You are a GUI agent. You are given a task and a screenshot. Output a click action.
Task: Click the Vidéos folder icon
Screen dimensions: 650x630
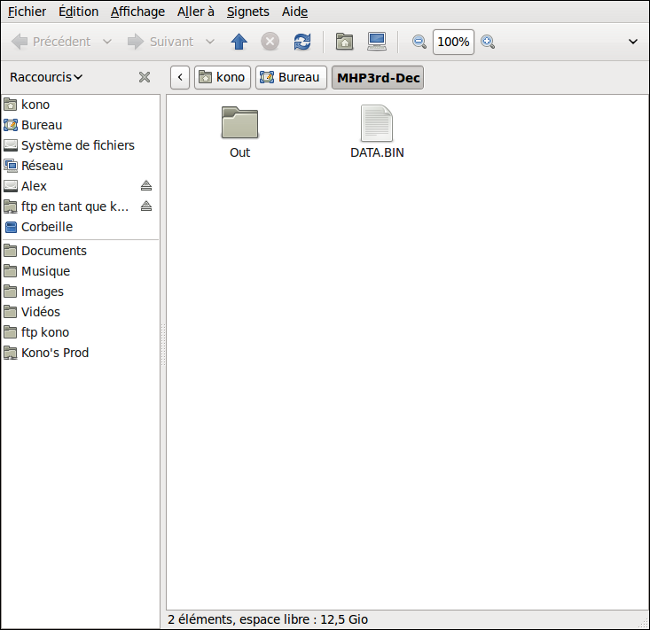pos(11,312)
